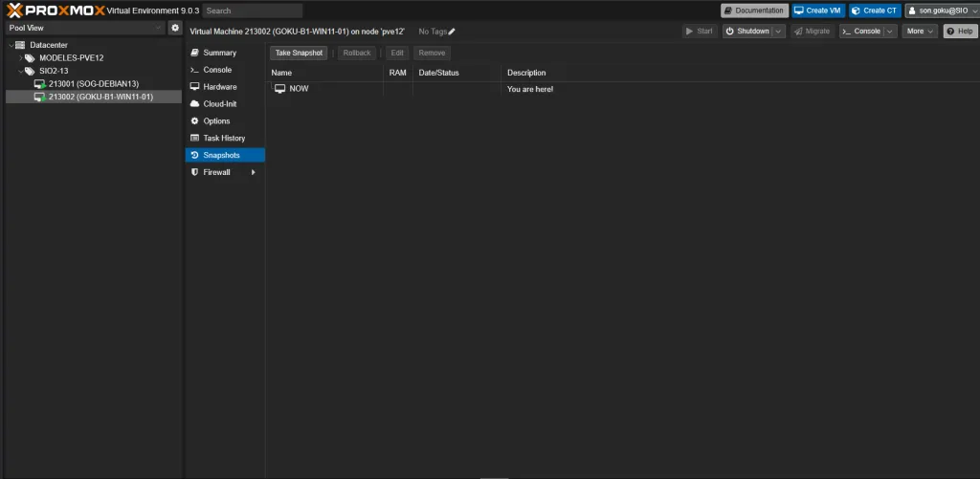Expand the Firewall submenu arrow
The height and width of the screenshot is (479, 980).
pos(254,173)
